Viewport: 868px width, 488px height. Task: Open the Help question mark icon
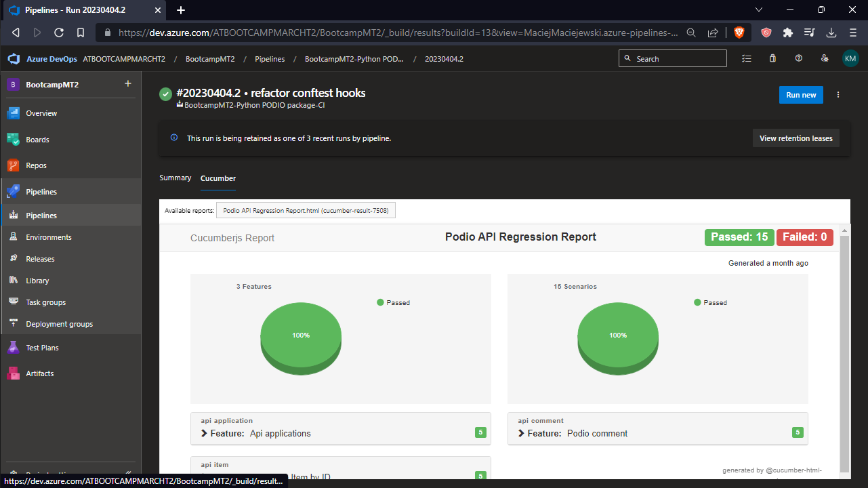[799, 58]
